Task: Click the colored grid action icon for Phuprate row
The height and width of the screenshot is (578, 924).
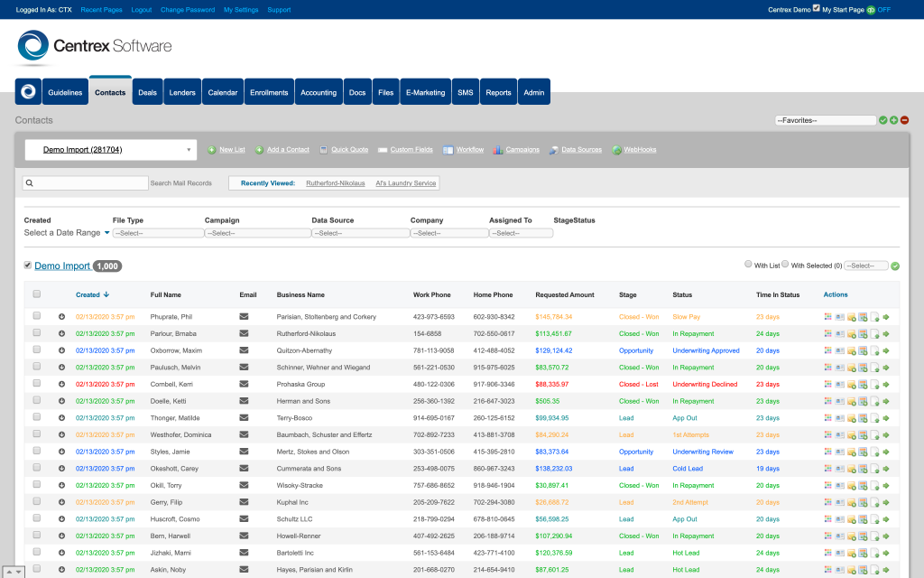Action: [828, 317]
